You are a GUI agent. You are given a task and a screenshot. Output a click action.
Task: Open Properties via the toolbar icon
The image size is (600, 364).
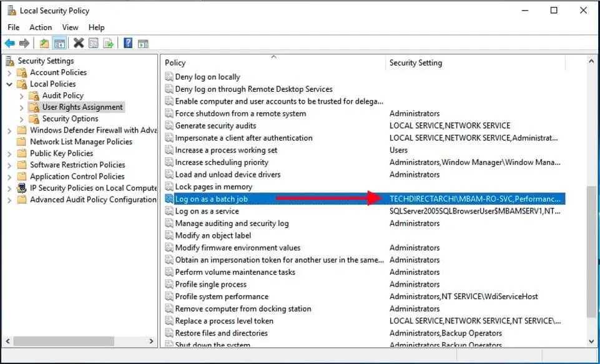point(94,43)
